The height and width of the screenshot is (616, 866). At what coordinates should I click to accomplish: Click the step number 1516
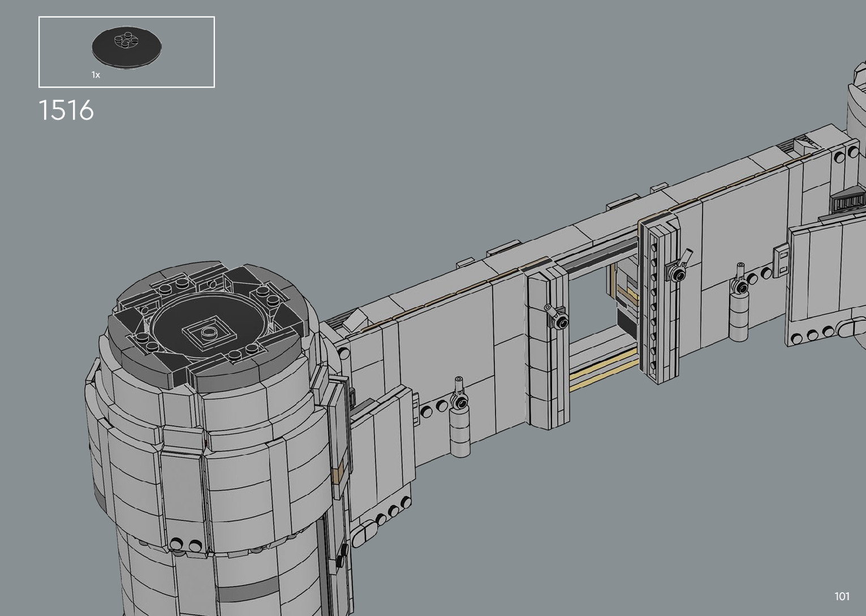pos(66,110)
